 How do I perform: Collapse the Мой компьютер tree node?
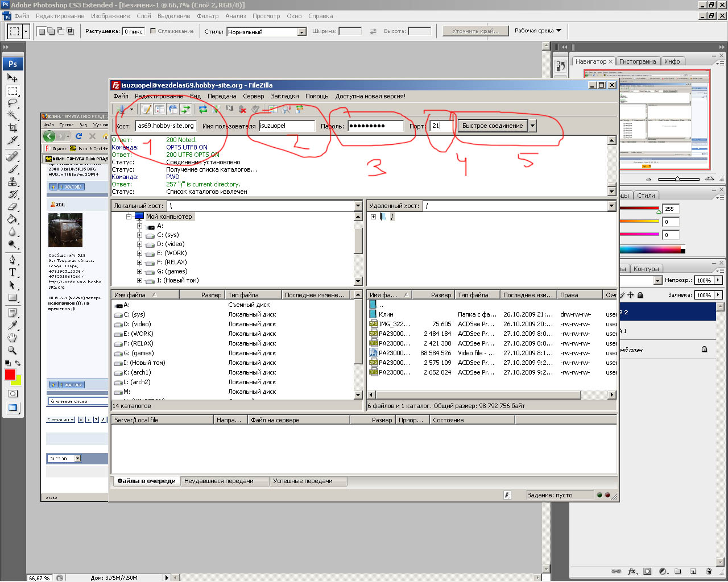129,217
